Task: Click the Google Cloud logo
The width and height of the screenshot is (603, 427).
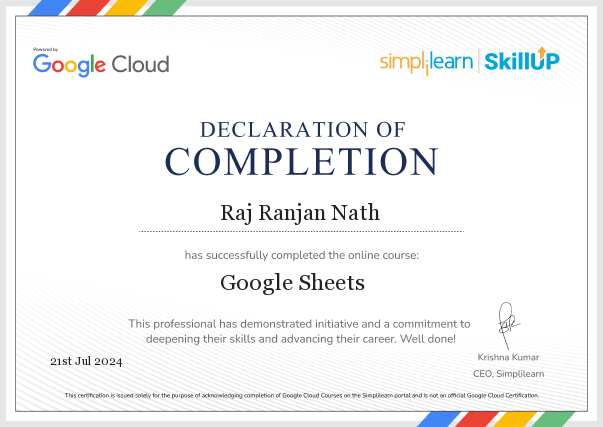Action: coord(101,64)
